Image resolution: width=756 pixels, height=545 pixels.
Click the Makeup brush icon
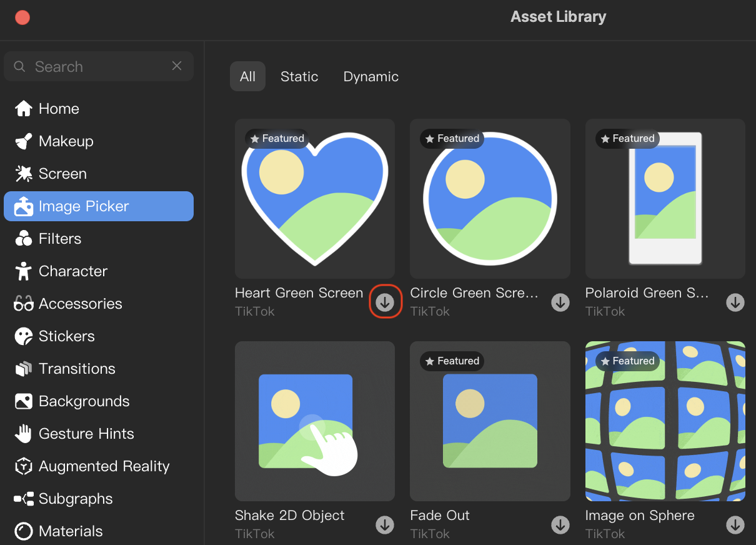pos(23,141)
